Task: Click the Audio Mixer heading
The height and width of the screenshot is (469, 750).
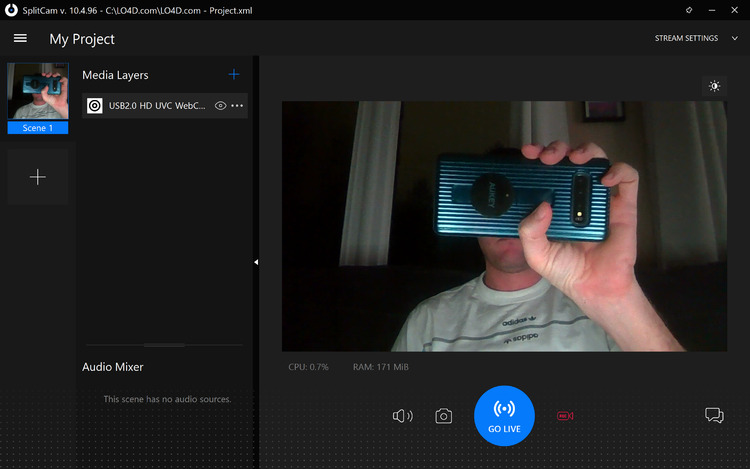Action: [113, 367]
